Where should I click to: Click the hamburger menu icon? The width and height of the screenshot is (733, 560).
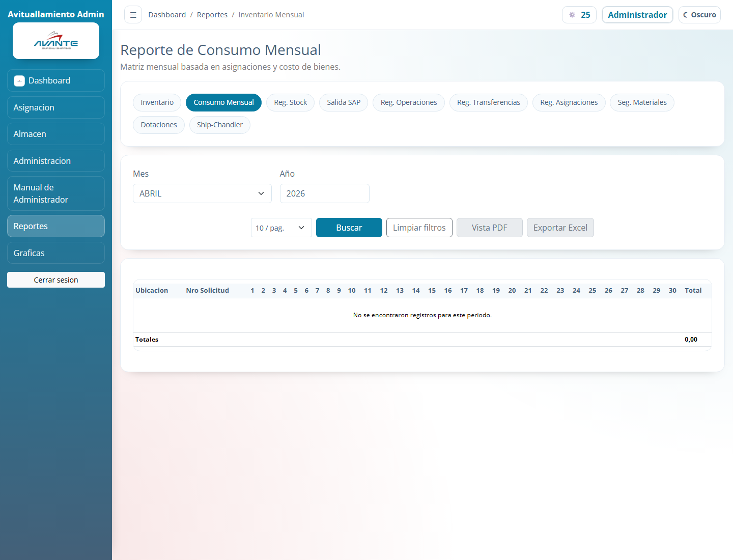[133, 15]
